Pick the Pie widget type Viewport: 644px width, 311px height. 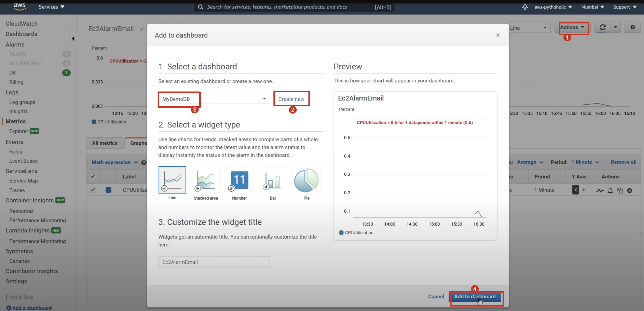click(306, 180)
